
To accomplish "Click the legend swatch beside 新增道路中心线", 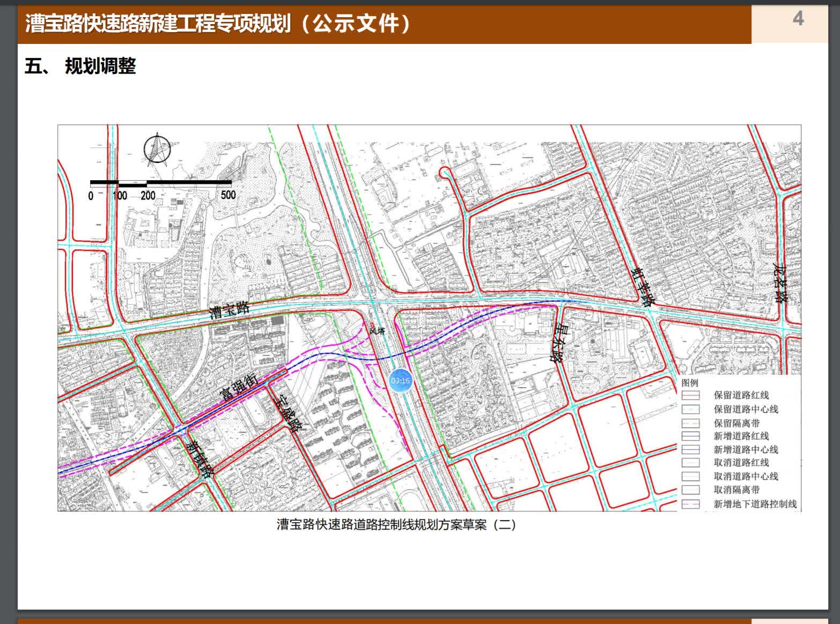I will [x=690, y=449].
